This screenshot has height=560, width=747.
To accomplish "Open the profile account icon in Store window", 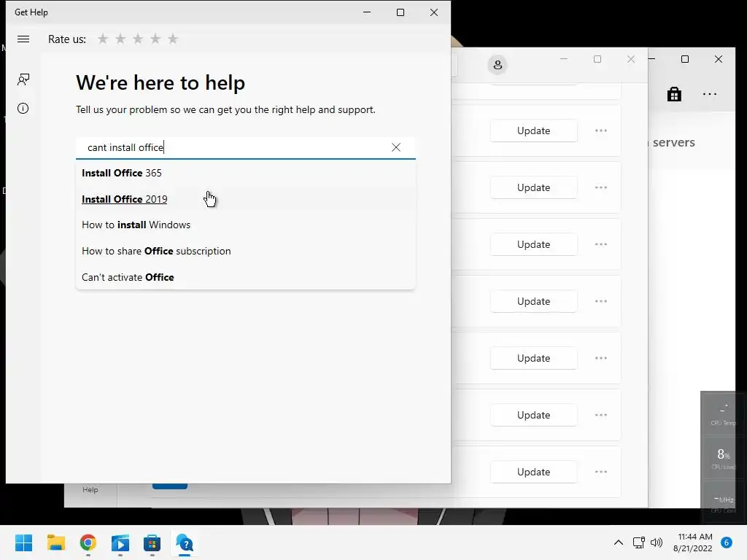I will 498,65.
